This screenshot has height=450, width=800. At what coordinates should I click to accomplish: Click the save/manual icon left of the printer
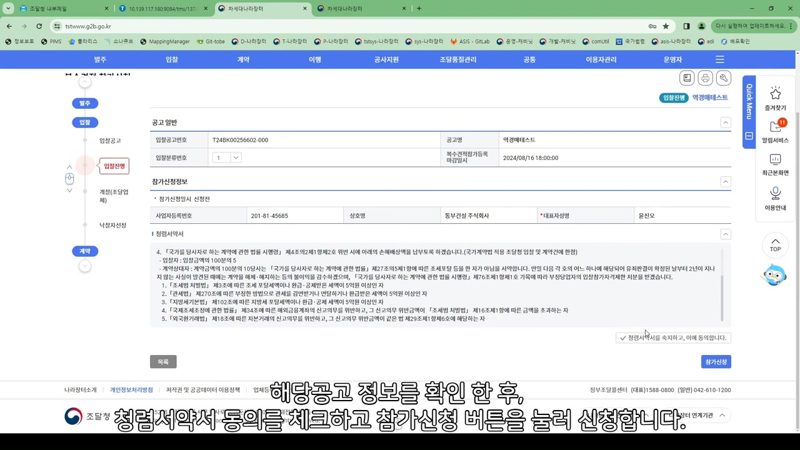click(687, 78)
